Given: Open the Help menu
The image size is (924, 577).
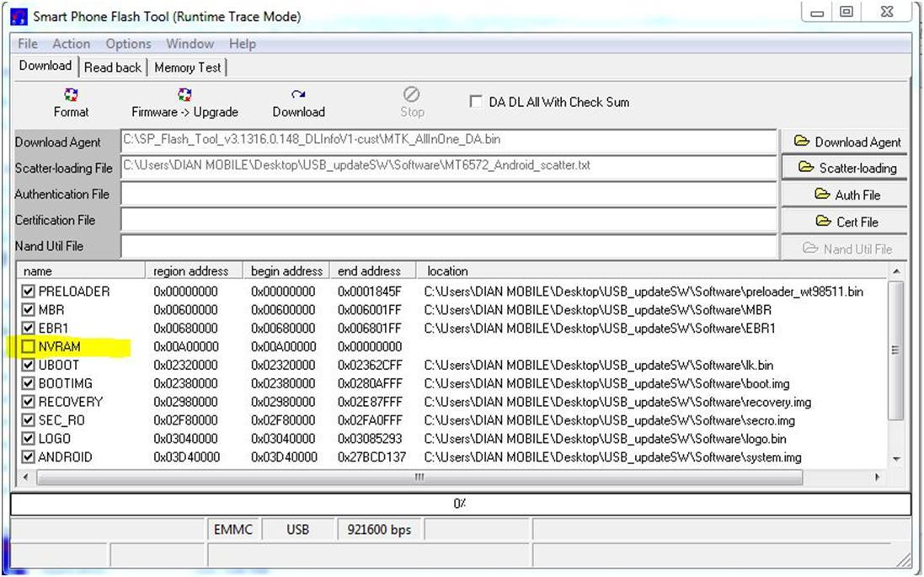Looking at the screenshot, I should click(x=243, y=44).
